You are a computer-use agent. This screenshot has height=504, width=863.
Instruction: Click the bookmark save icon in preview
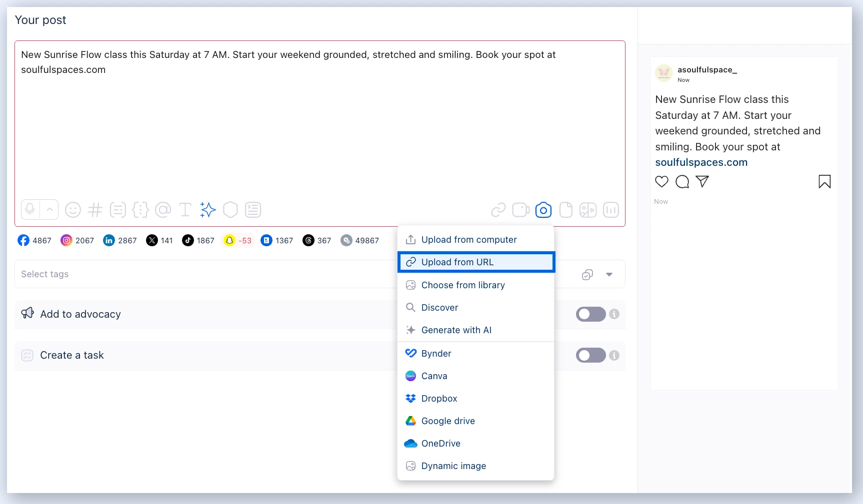[x=824, y=182]
